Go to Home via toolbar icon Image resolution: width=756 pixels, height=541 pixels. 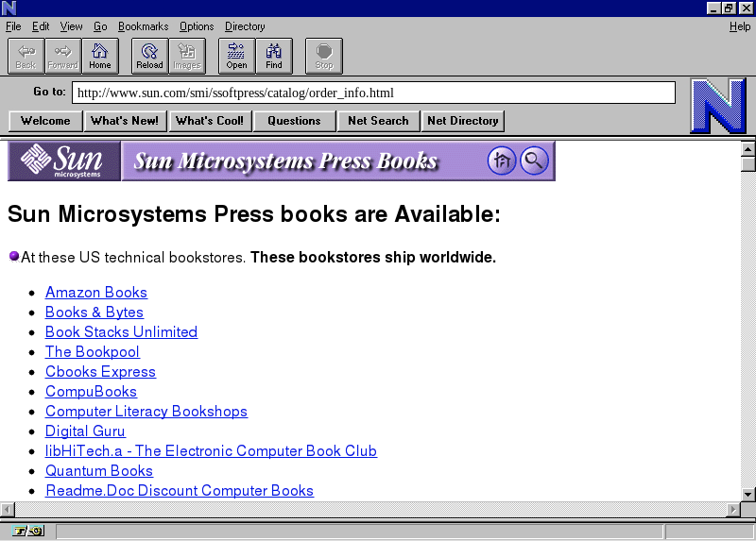coord(100,56)
